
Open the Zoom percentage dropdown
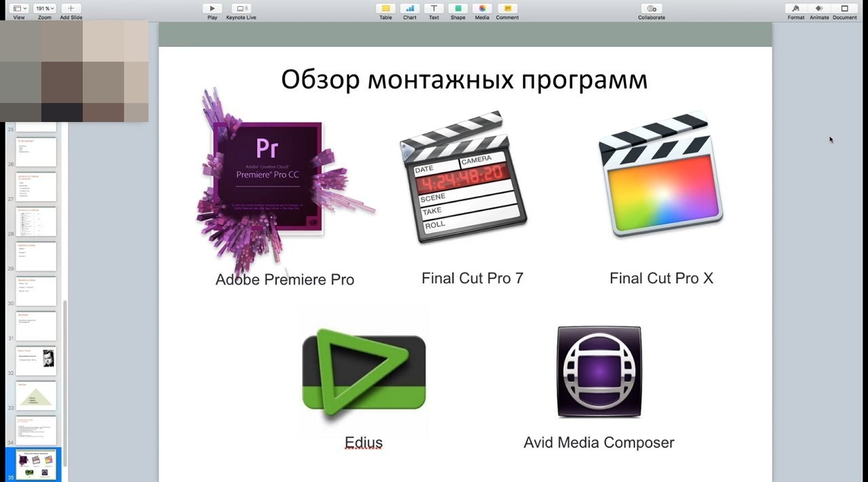point(45,8)
